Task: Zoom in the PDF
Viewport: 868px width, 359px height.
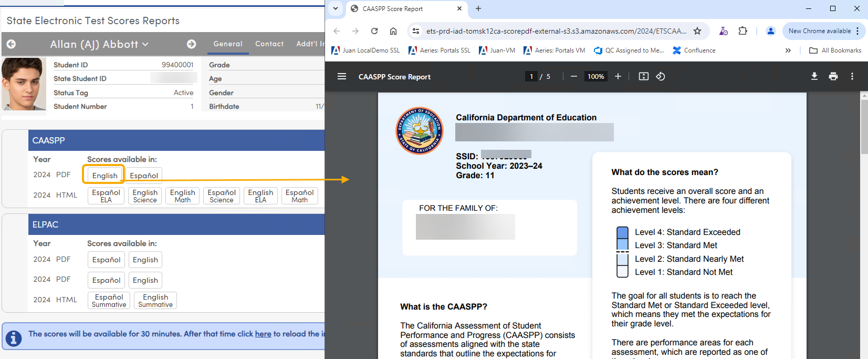Action: 618,76
